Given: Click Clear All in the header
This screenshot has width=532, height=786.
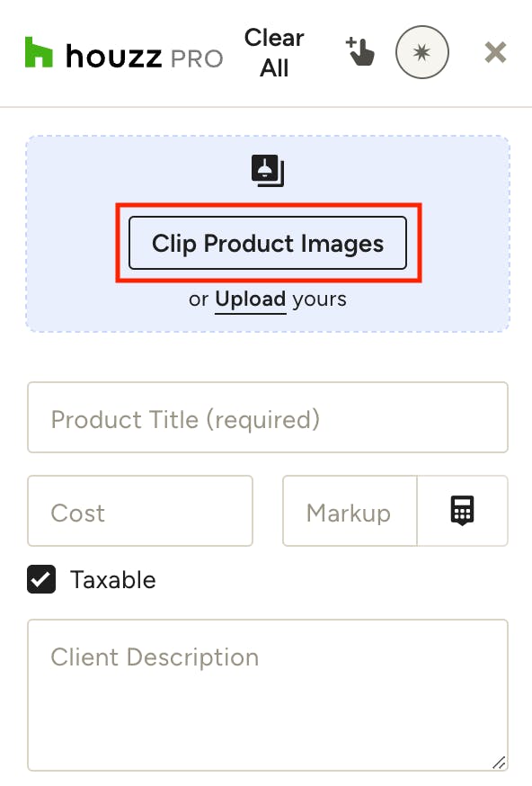Looking at the screenshot, I should [x=274, y=53].
